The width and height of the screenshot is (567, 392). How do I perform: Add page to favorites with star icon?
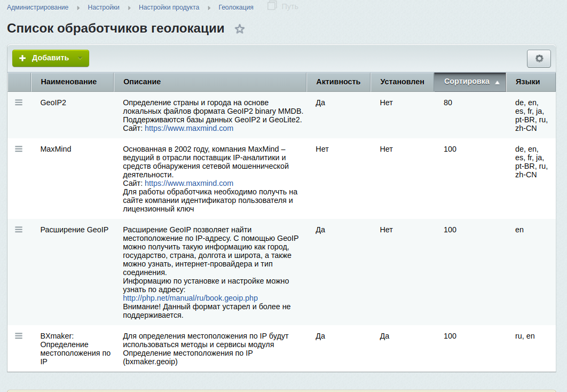pyautogui.click(x=240, y=29)
